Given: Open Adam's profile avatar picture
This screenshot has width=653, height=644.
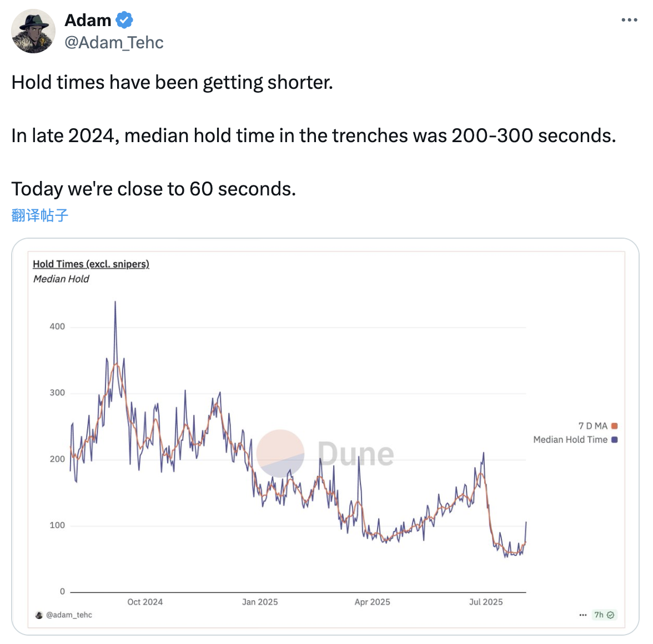Looking at the screenshot, I should coord(33,31).
